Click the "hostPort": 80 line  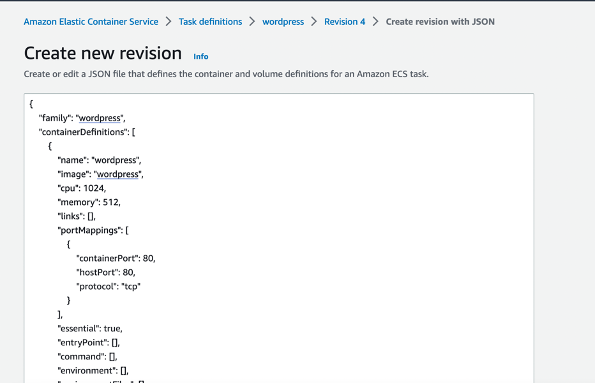106,273
